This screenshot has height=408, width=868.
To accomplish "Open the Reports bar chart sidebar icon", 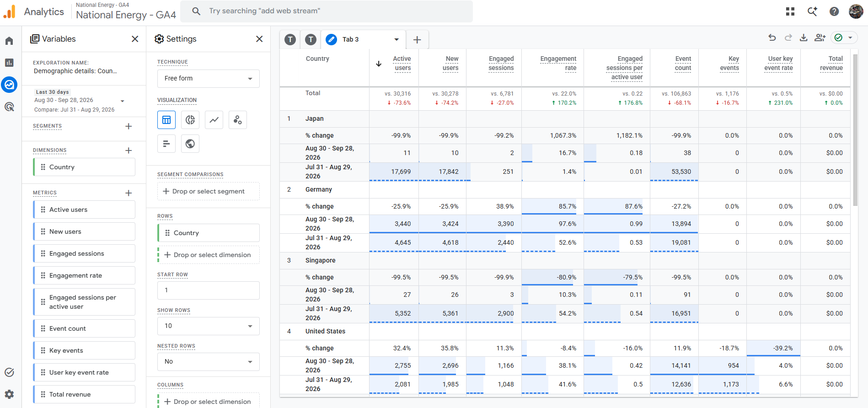I will click(x=9, y=63).
